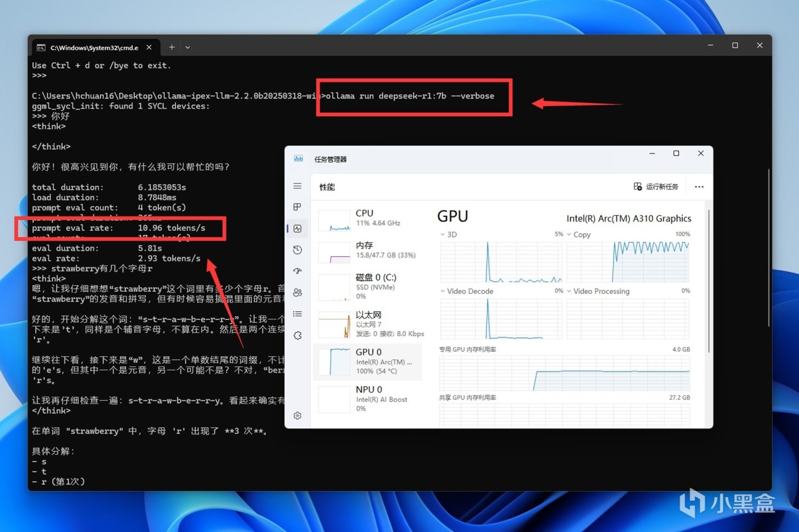This screenshot has height=532, width=799.
Task: Click the "- r (第1次)" line in terminal
Action: coord(58,481)
